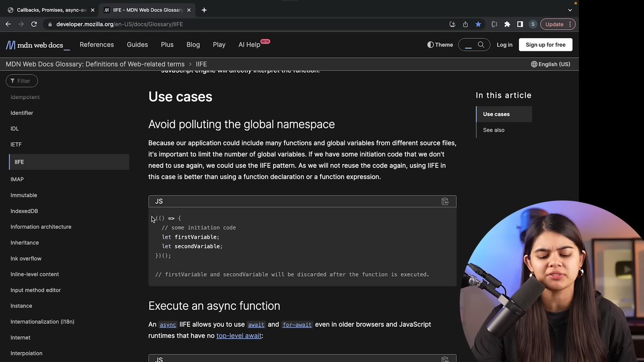Screen dimensions: 644x362
Task: Close the IIFE - MDN Web Docs Glossary tab
Action: click(189, 10)
